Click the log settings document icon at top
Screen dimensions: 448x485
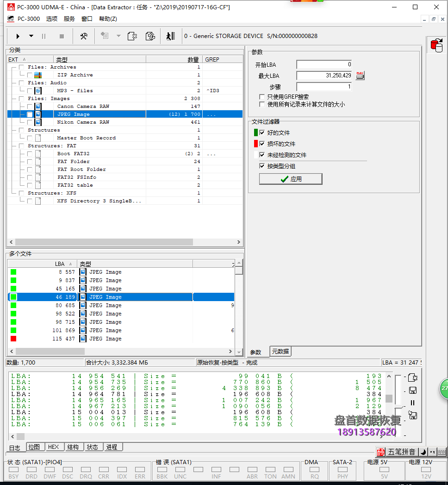pyautogui.click(x=413, y=378)
